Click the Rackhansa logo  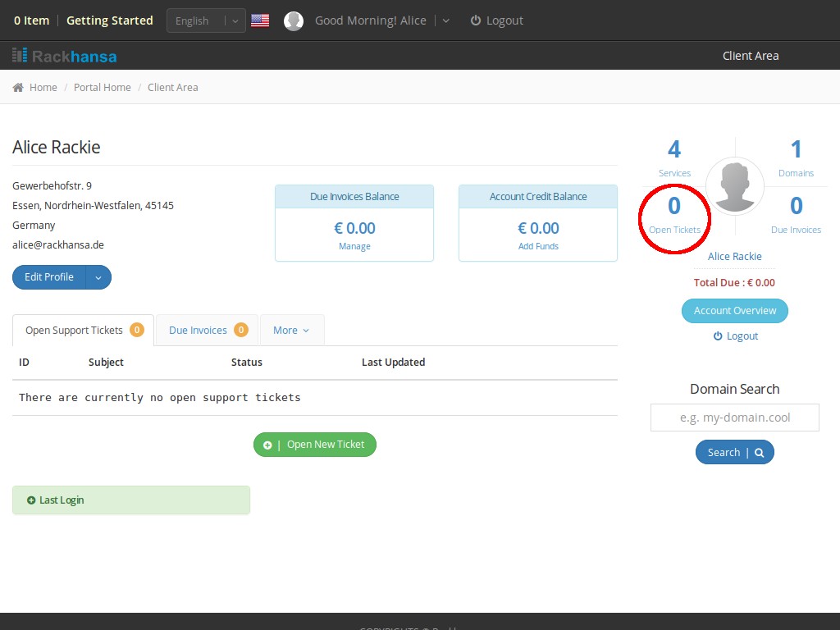pos(64,56)
